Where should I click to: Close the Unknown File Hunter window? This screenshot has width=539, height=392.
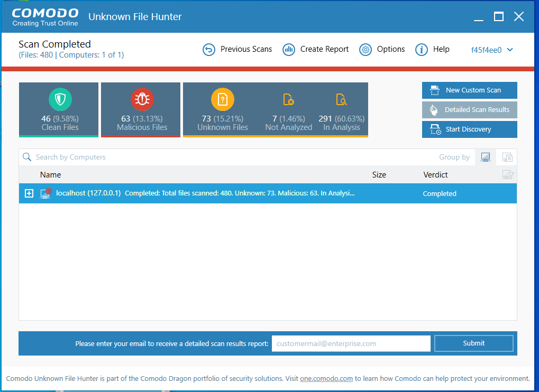click(x=519, y=16)
